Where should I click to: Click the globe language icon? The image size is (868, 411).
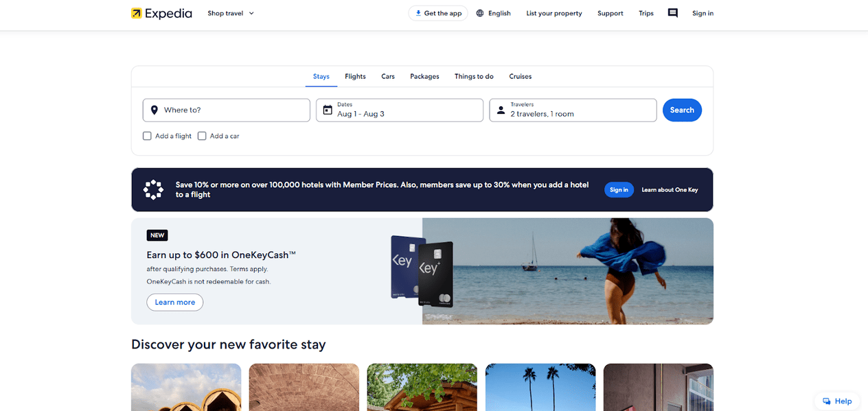click(480, 13)
